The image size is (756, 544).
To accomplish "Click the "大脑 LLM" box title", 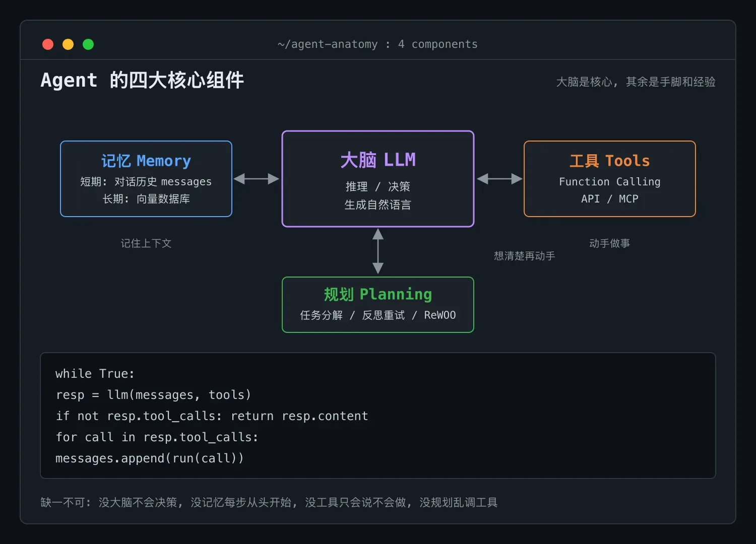I will click(x=378, y=160).
